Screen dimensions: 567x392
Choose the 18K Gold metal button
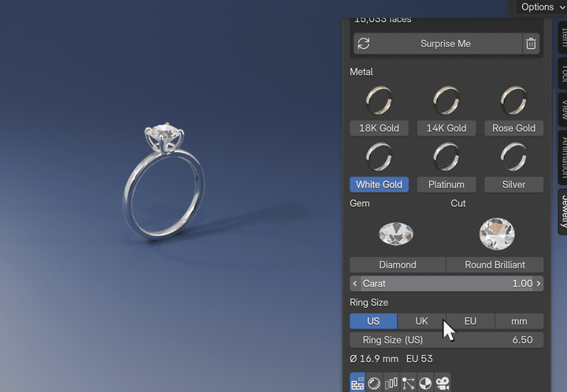[379, 128]
